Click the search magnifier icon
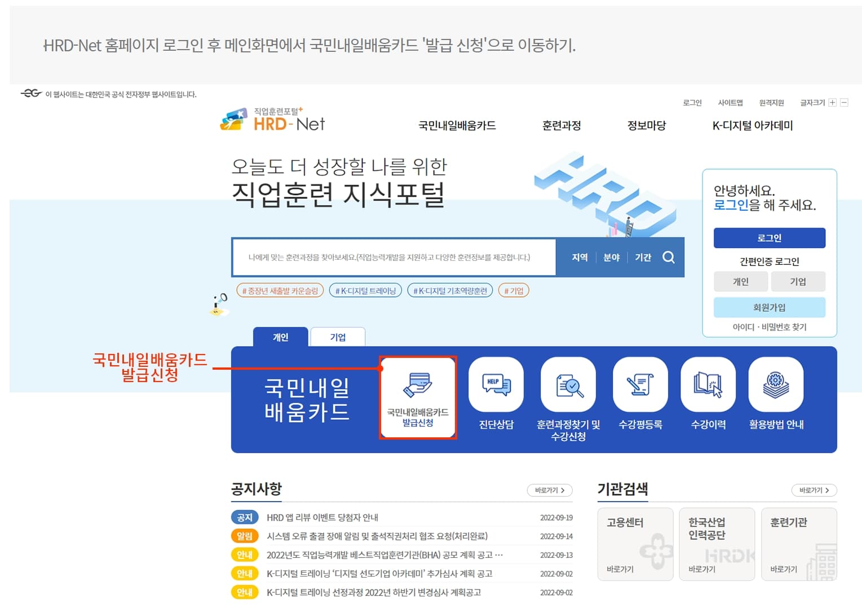Viewport: 862px width, 616px height. pyautogui.click(x=669, y=258)
